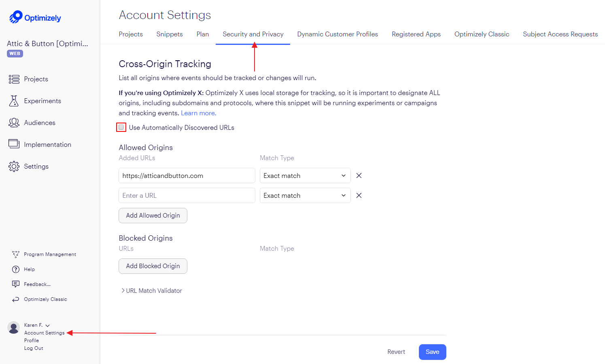Click the Experiments flask icon
The height and width of the screenshot is (364, 605).
tap(14, 101)
